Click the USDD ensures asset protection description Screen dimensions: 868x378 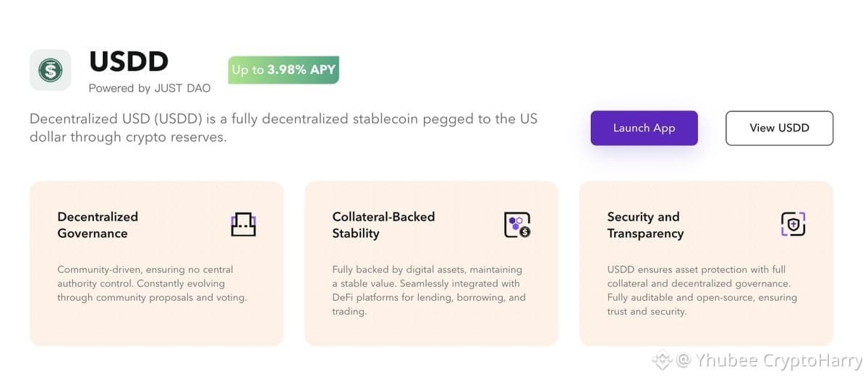coord(702,291)
